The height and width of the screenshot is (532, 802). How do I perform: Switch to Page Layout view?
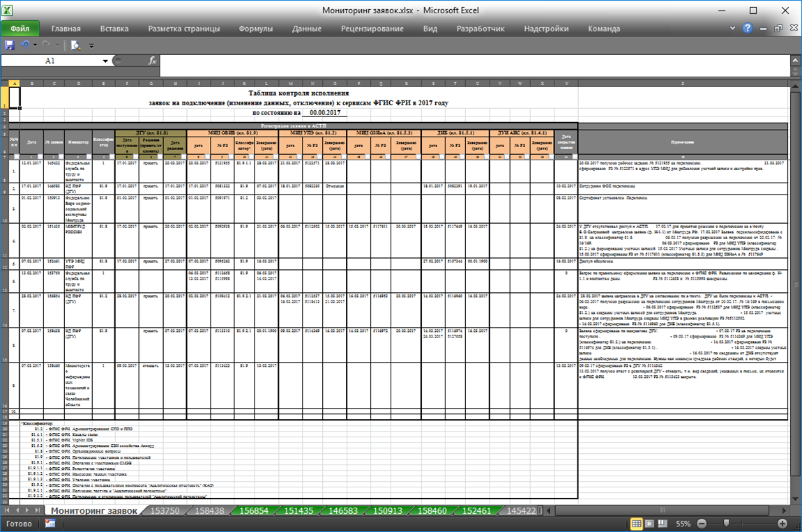[649, 523]
